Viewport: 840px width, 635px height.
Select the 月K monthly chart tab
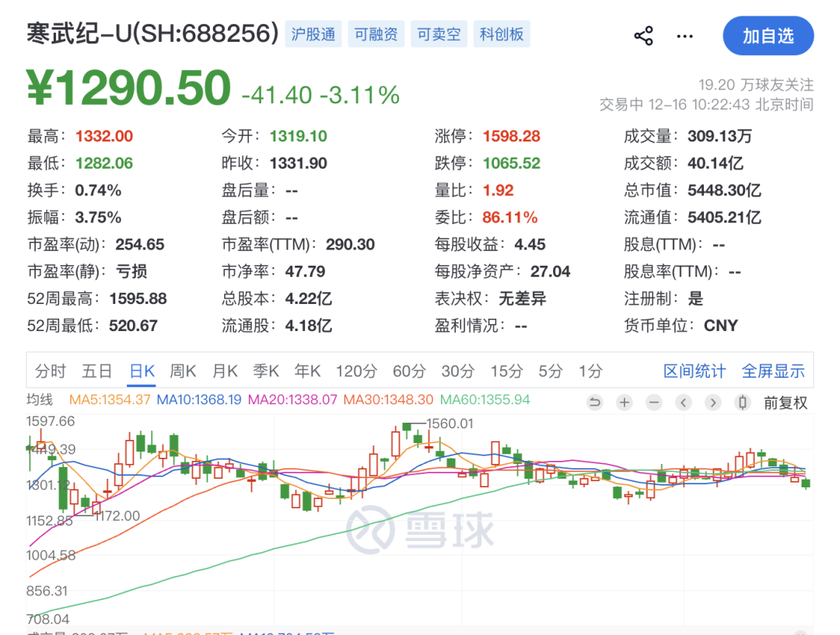(225, 372)
